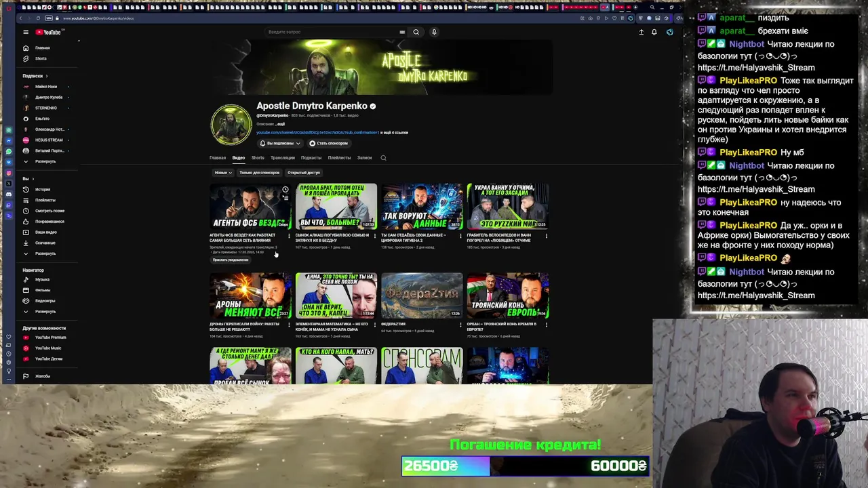Open YouTube Детям in the sidebar
The width and height of the screenshot is (868, 488).
point(48,359)
